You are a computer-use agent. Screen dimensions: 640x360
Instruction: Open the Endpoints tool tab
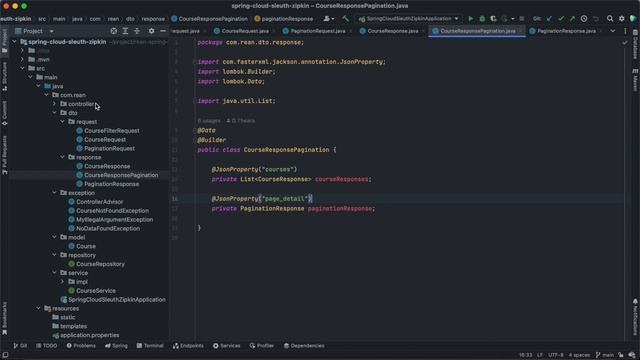[x=188, y=346]
